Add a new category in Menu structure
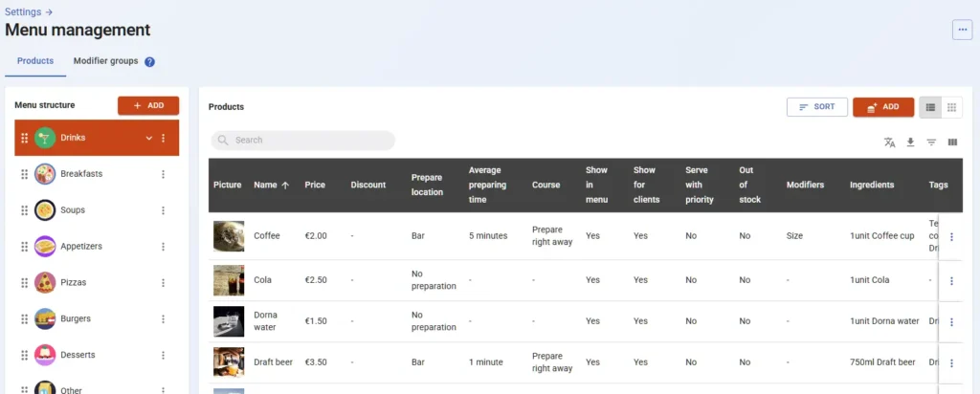 (x=148, y=105)
